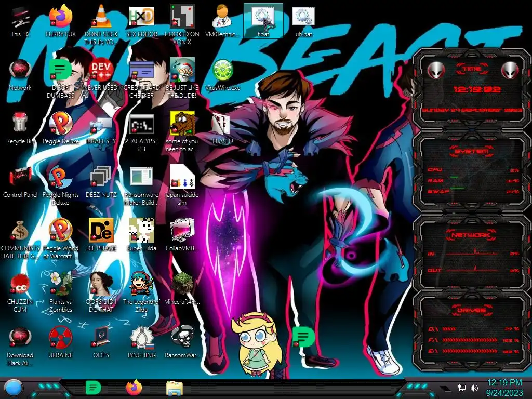Open the LYNCHING shortcut
This screenshot has height=399, width=532.
tap(141, 342)
